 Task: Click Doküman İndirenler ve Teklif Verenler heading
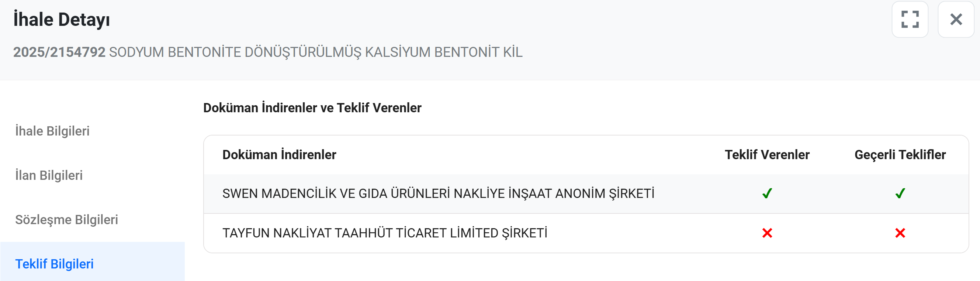click(x=312, y=108)
